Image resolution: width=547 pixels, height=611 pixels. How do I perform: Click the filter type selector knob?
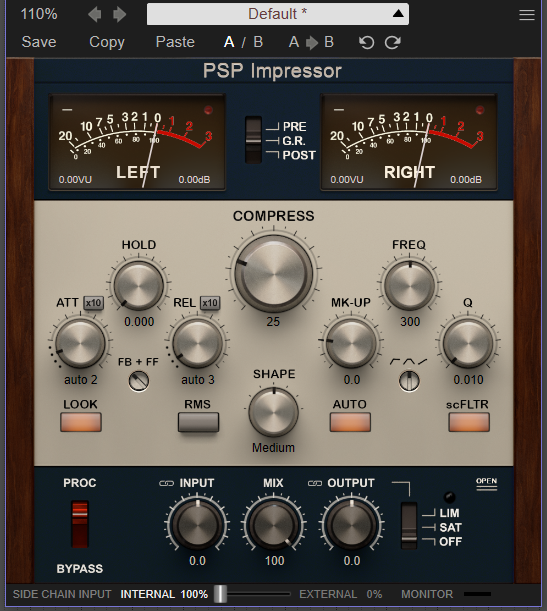point(409,381)
